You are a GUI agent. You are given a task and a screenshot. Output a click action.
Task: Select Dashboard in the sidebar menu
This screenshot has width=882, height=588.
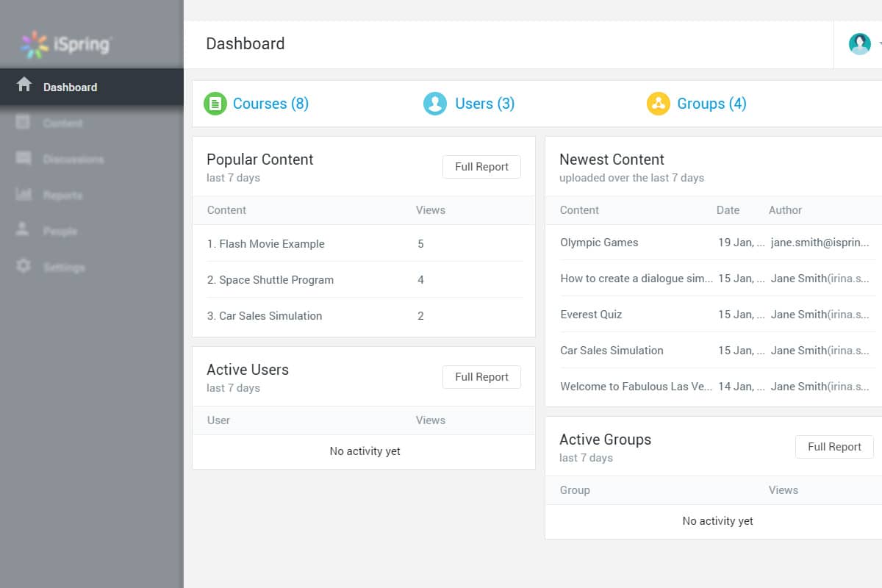pos(92,87)
